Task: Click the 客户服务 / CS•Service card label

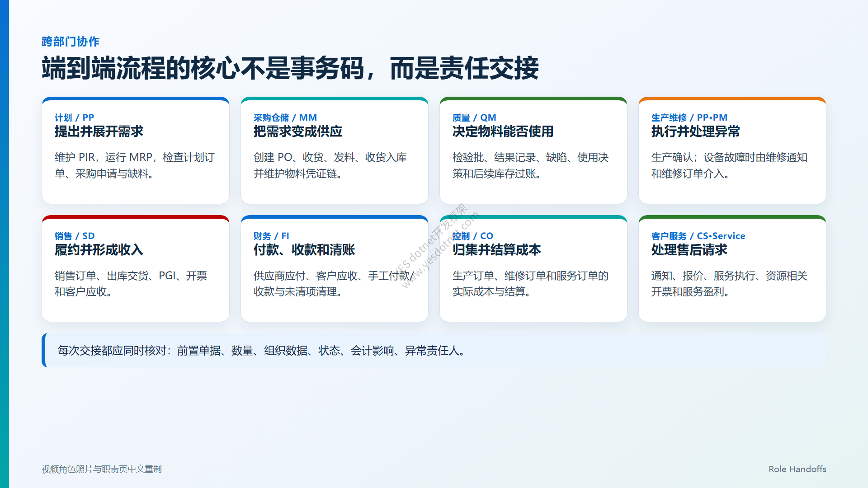Action: coord(698,236)
